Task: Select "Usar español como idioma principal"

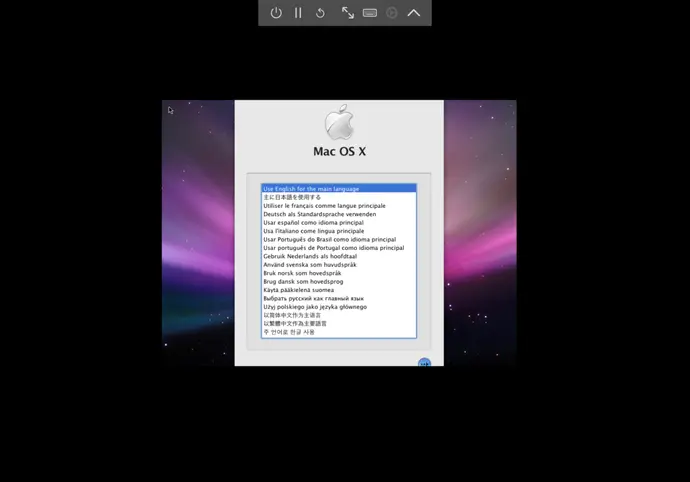Action: [x=339, y=222]
